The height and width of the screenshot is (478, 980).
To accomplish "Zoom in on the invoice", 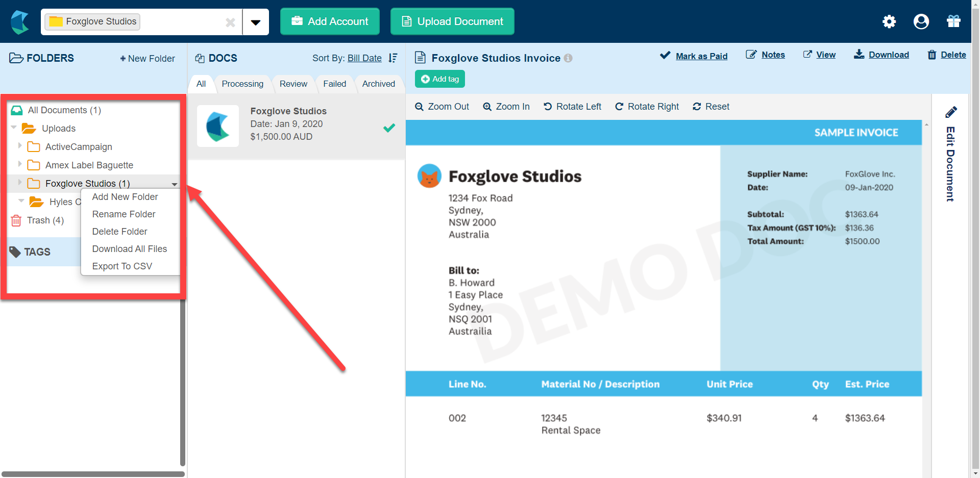I will click(x=506, y=107).
